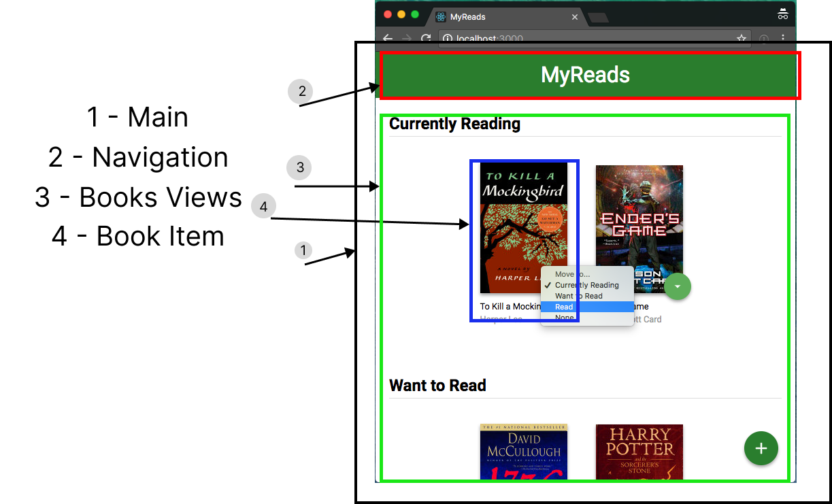Click the Ender's Game book cover
Viewport: 832px width, 504px height.
[639, 229]
